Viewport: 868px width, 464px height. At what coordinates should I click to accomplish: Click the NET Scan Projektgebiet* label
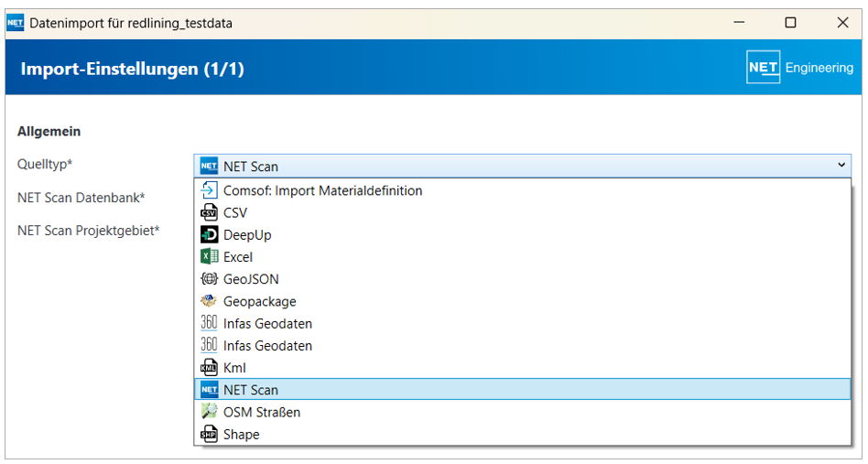(88, 231)
